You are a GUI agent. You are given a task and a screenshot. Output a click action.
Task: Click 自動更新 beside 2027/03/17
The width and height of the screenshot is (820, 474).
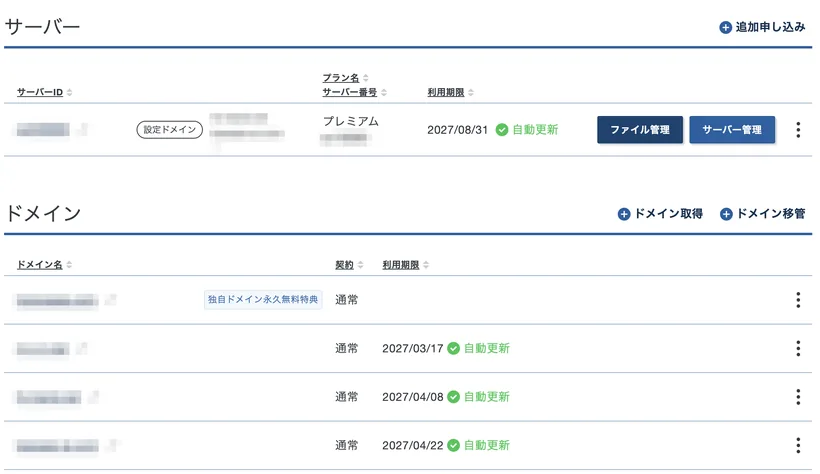486,348
